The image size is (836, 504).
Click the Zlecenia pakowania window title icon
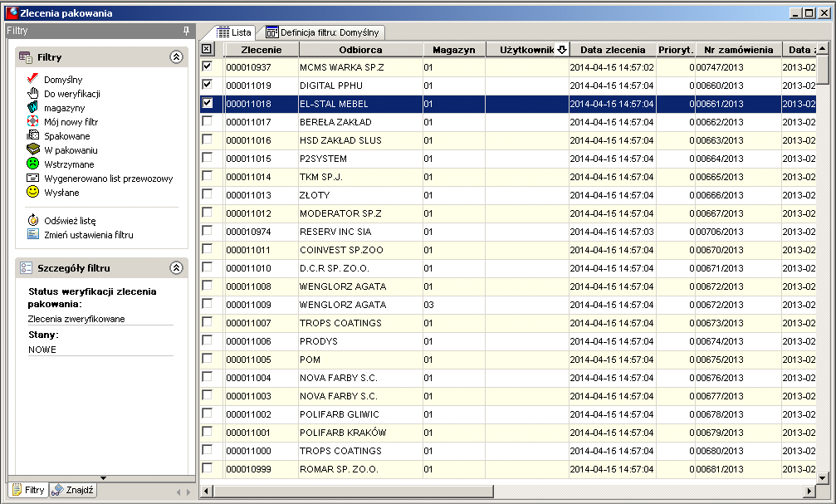tap(12, 12)
